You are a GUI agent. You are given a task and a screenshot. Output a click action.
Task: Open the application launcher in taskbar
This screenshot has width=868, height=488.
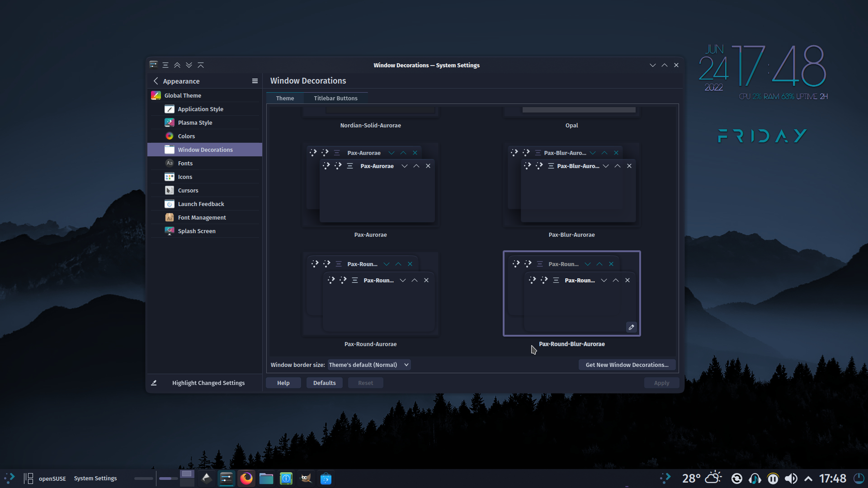pyautogui.click(x=9, y=478)
